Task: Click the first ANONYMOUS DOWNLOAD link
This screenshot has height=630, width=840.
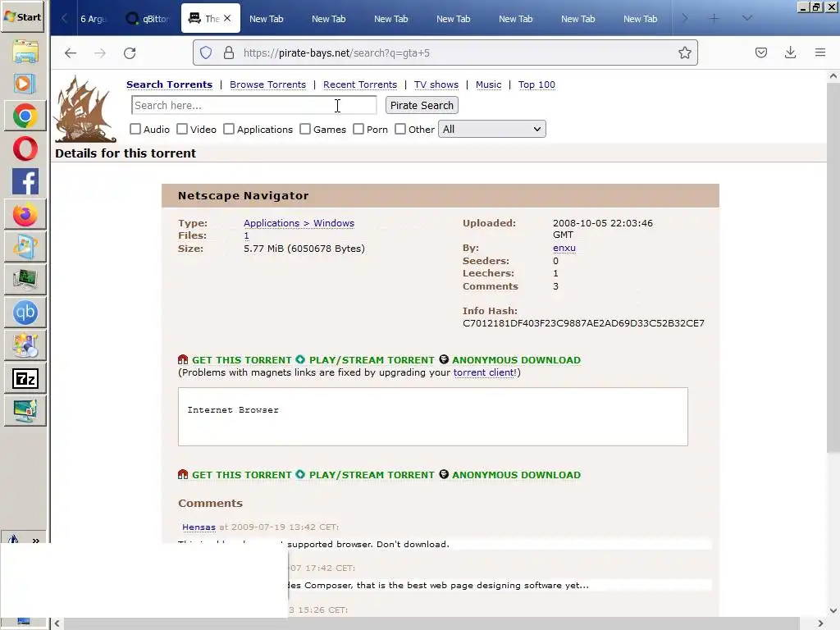Action: [517, 360]
